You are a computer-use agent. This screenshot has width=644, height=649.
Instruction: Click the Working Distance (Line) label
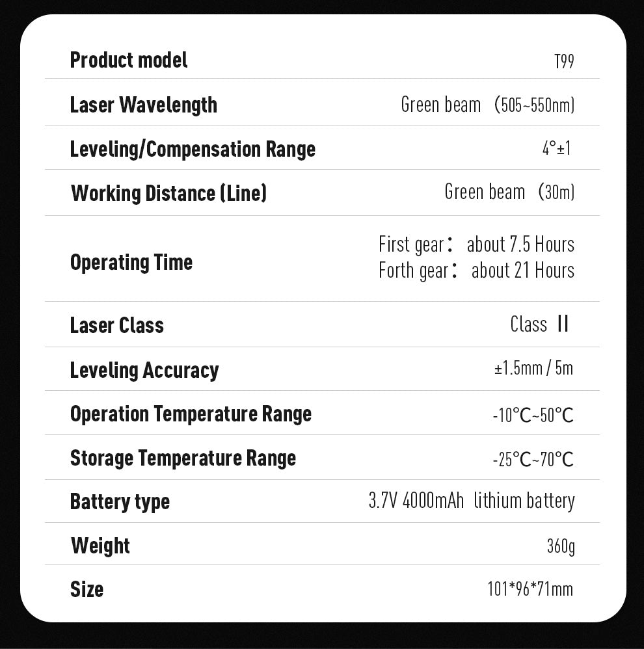tap(168, 193)
